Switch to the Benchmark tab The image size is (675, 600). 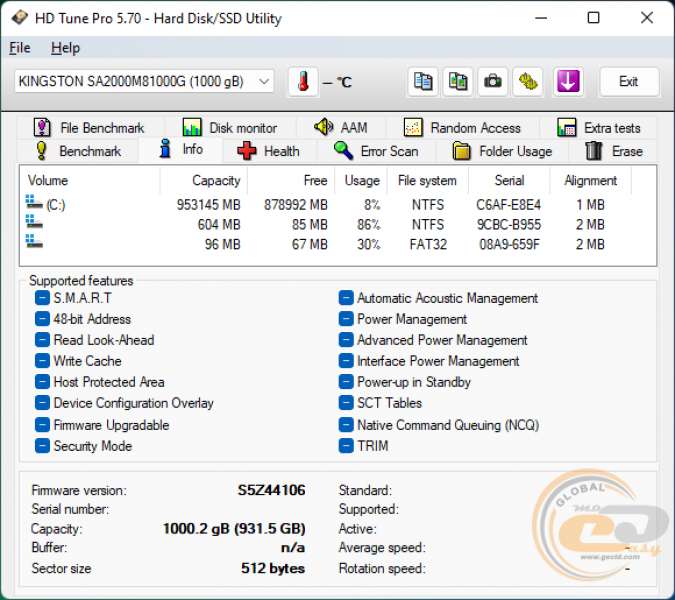pyautogui.click(x=78, y=151)
